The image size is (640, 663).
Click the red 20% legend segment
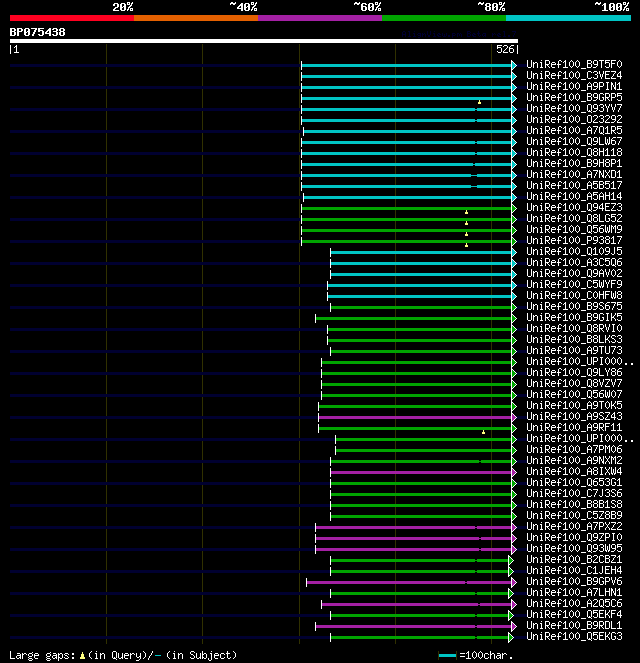point(72,18)
